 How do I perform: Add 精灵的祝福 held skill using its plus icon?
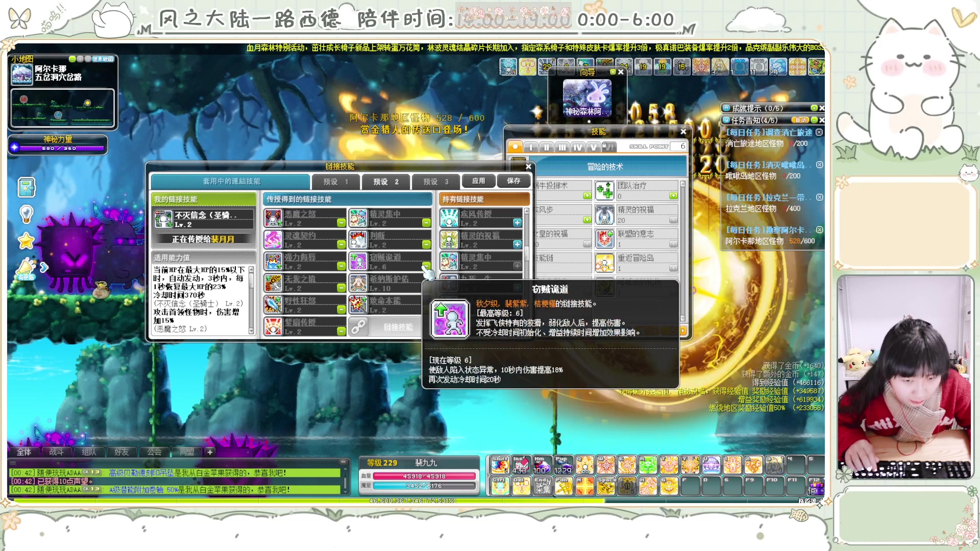tap(517, 245)
